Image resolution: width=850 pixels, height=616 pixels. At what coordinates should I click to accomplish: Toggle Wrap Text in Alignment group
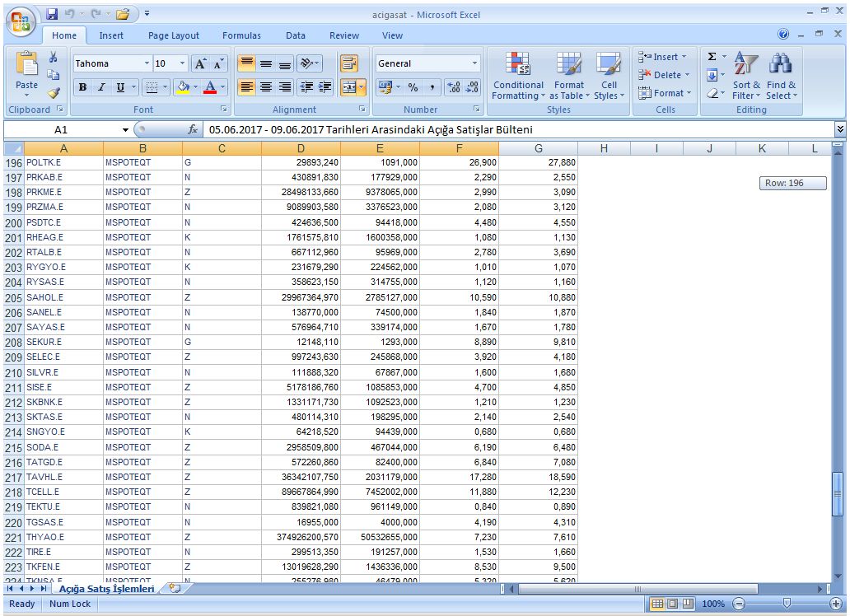pos(348,63)
